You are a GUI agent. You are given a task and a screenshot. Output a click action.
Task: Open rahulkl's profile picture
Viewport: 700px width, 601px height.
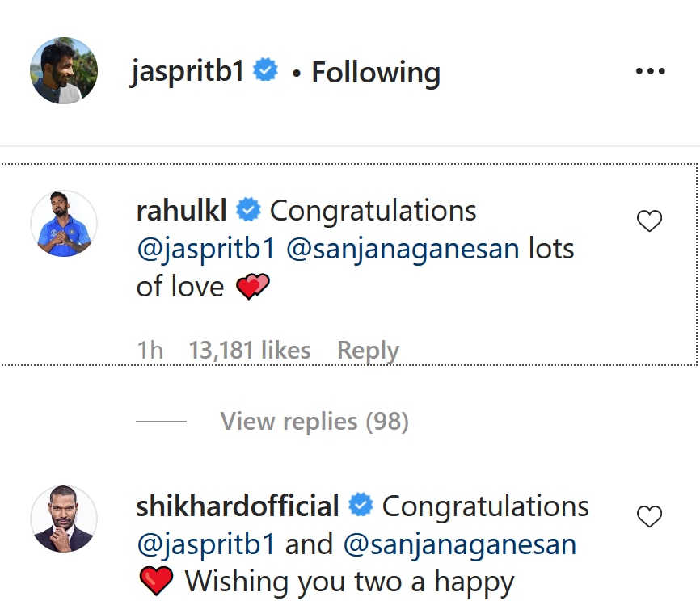(x=64, y=224)
